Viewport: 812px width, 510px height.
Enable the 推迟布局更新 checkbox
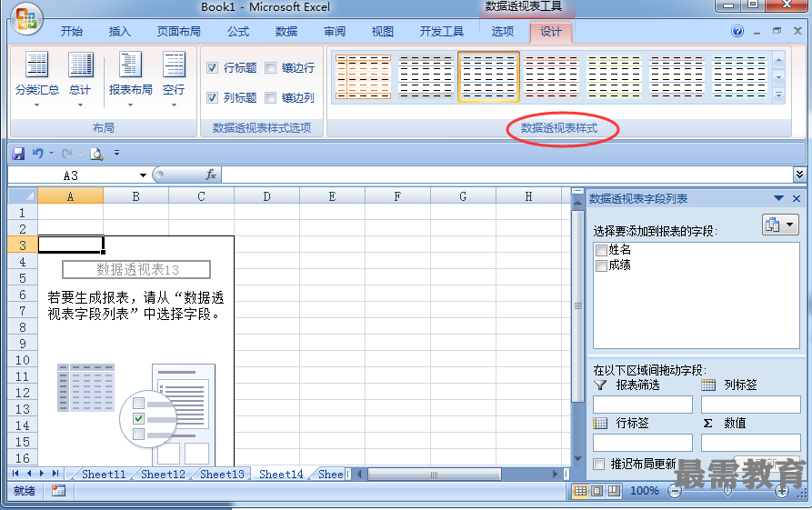pyautogui.click(x=599, y=464)
